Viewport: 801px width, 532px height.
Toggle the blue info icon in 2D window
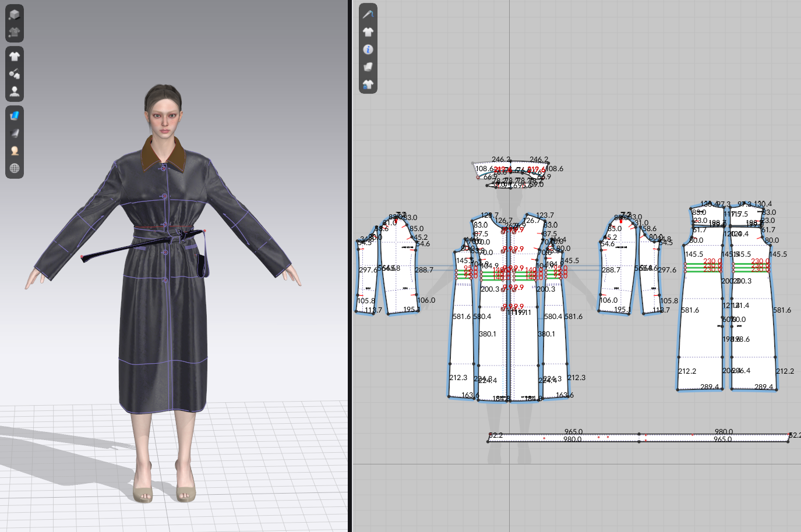368,49
